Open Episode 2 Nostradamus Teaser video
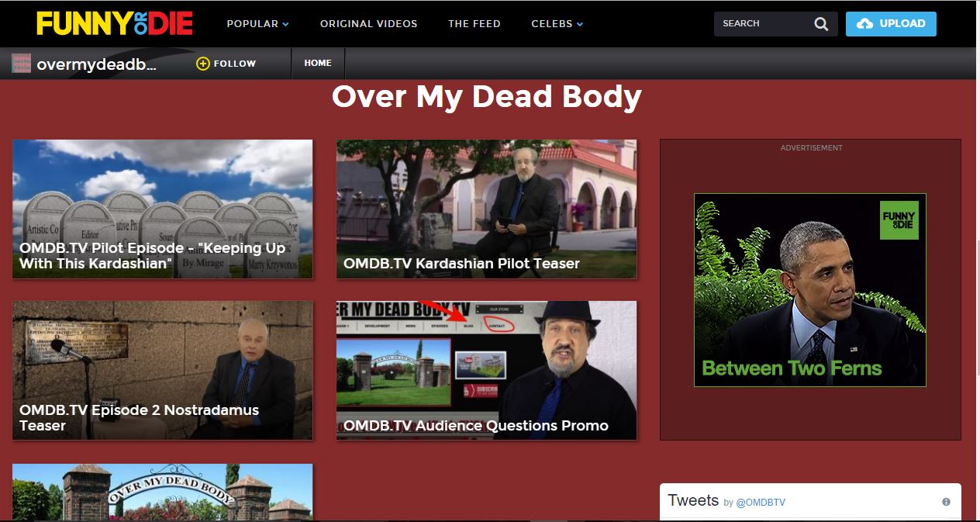 pyautogui.click(x=163, y=370)
